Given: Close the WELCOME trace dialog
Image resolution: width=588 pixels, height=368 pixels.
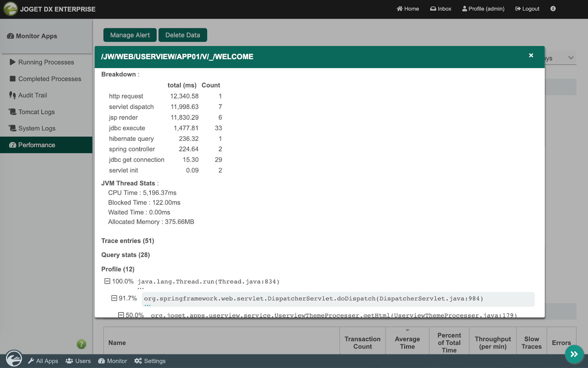Looking at the screenshot, I should coord(531,55).
